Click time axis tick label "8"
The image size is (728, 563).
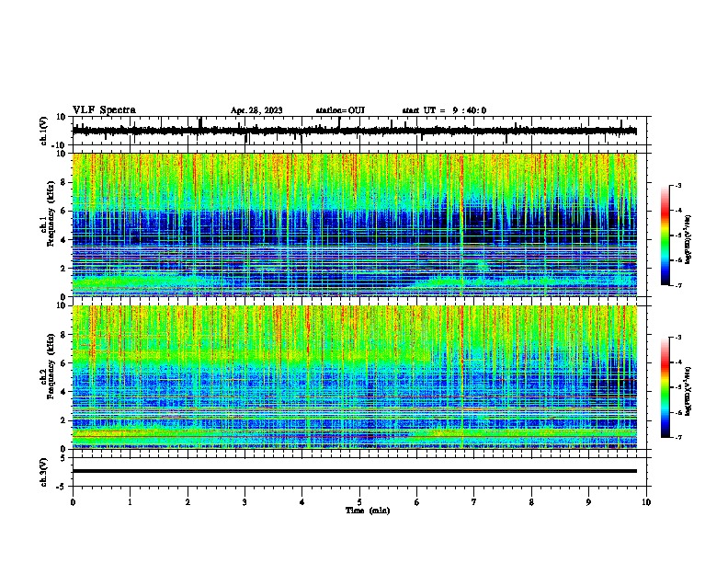[x=531, y=502]
